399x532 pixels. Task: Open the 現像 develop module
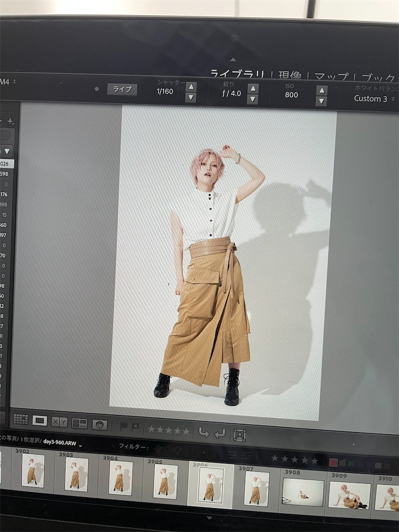[x=289, y=75]
